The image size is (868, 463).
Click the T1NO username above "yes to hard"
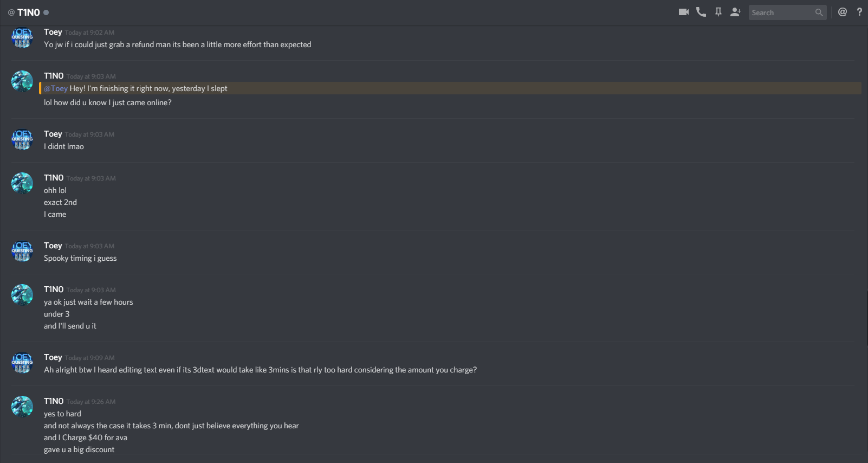[54, 401]
